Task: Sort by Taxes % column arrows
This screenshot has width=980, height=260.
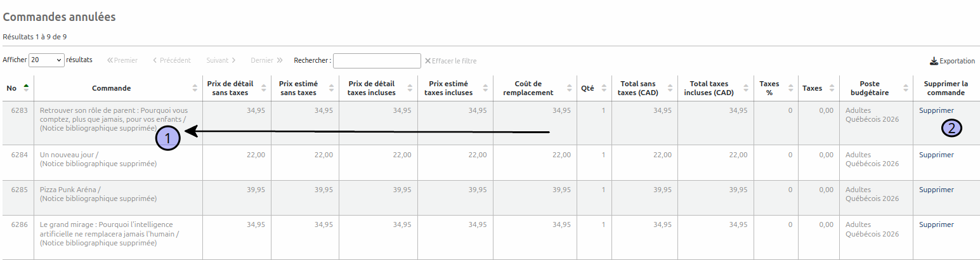Action: point(790,88)
